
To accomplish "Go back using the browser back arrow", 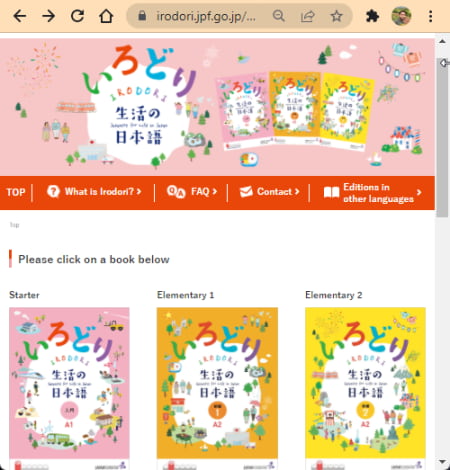I will click(x=20, y=16).
